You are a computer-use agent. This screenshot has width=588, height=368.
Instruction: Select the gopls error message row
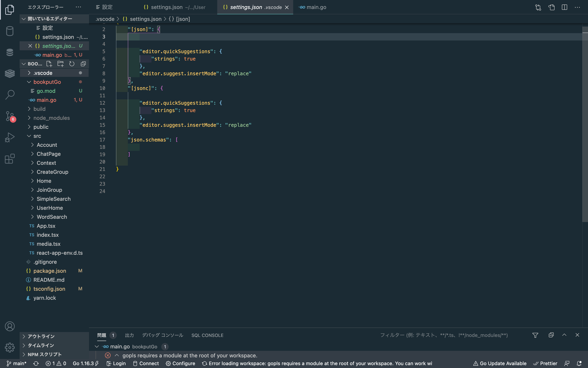click(339, 355)
